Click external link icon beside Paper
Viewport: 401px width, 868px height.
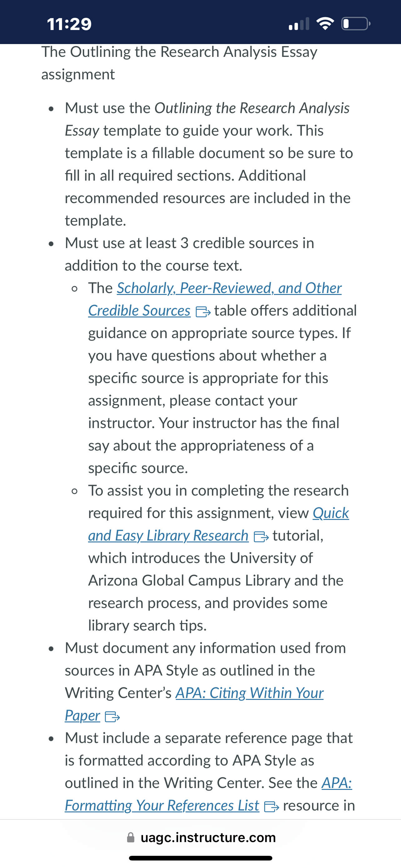click(112, 716)
